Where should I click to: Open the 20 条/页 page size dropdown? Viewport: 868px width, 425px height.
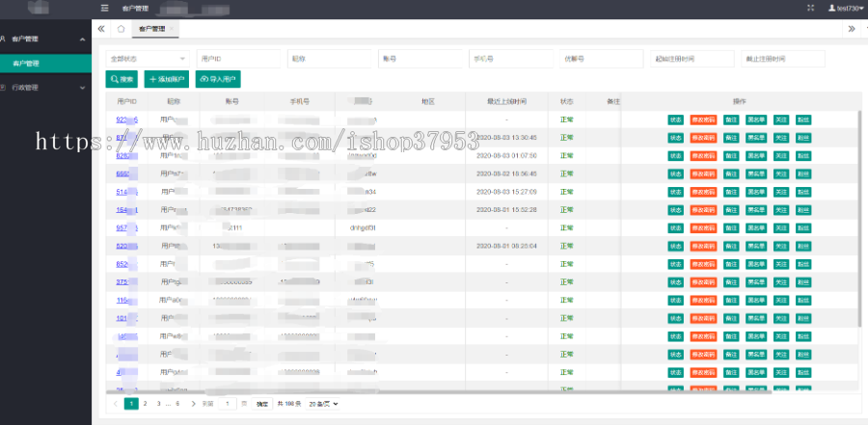coord(324,404)
